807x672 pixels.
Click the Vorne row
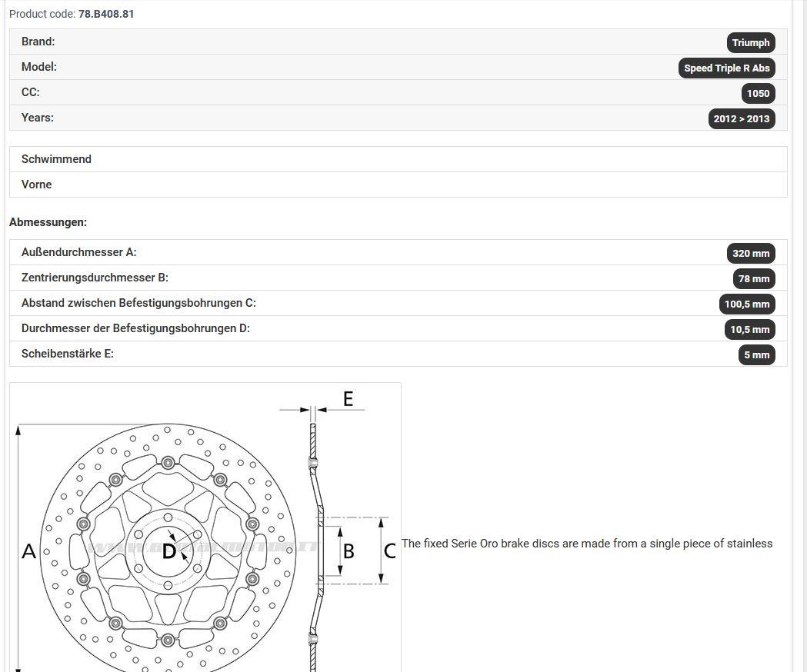click(x=398, y=185)
